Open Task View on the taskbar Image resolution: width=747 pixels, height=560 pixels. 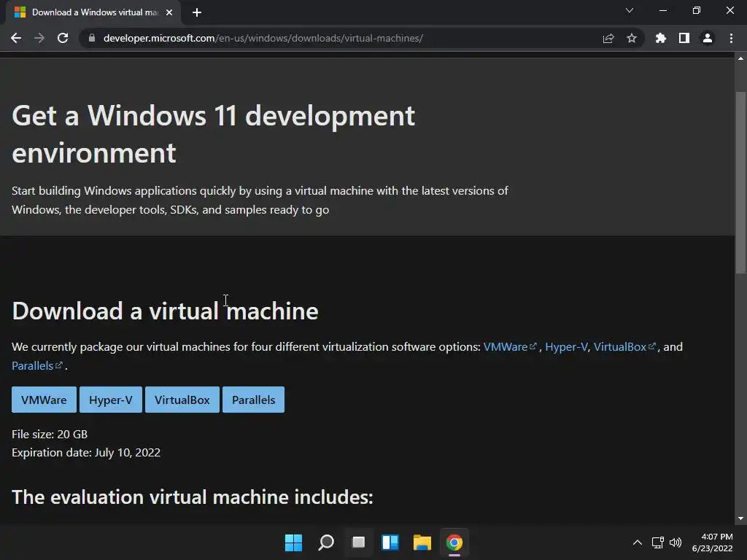358,542
